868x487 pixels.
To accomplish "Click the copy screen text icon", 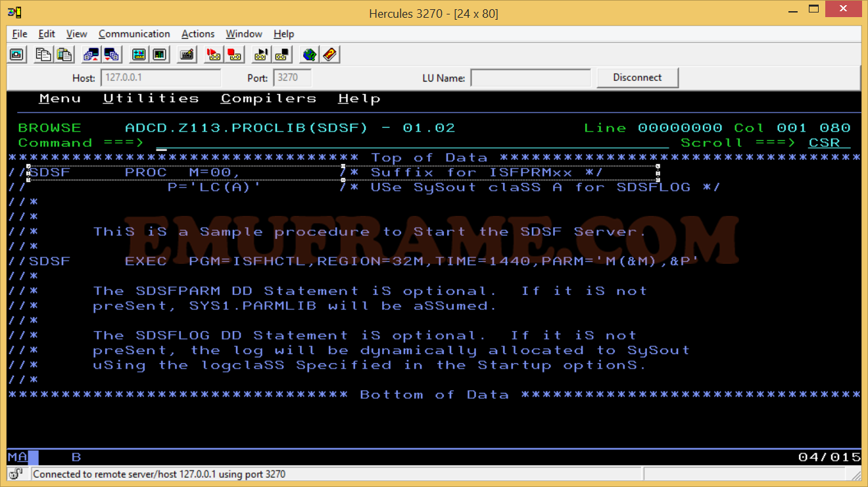I will pos(43,54).
